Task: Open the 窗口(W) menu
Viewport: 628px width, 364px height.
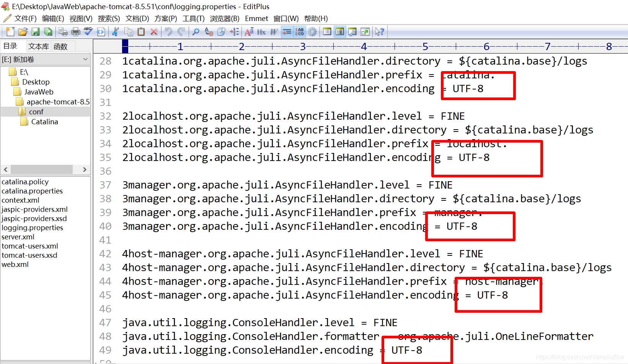Action: pos(286,18)
